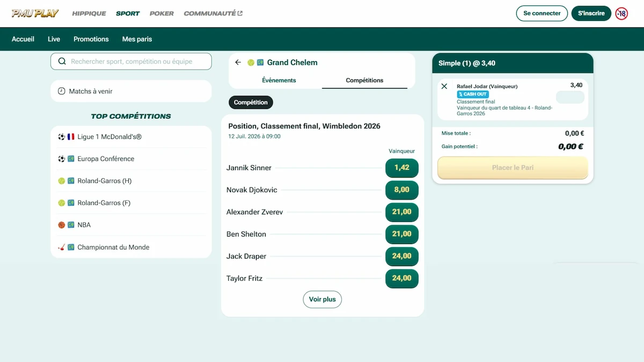644x362 pixels.
Task: Select Novak Djokovic odds 8,00
Action: coord(402,190)
